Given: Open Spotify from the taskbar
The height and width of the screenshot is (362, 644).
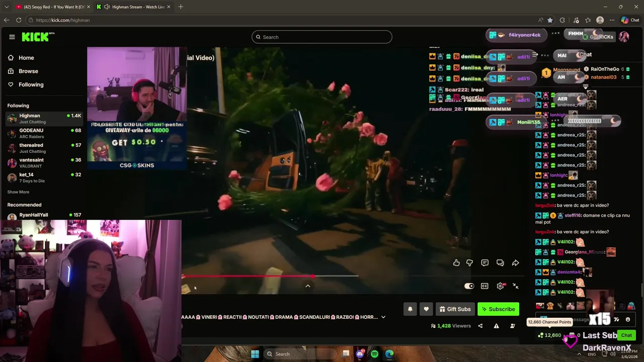Looking at the screenshot, I should 375,354.
